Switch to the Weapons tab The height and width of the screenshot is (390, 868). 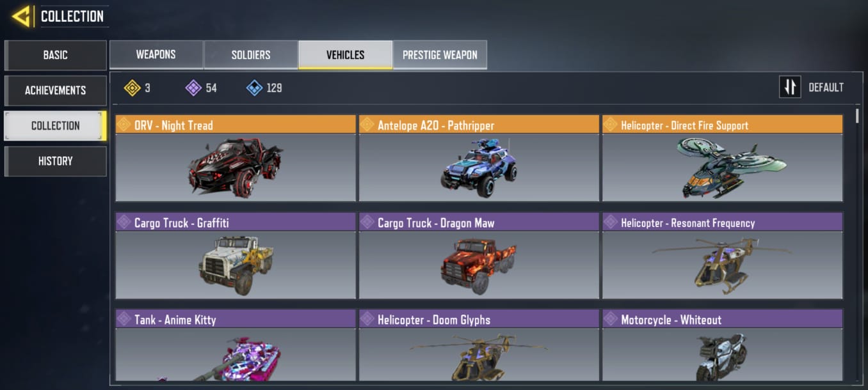(156, 55)
